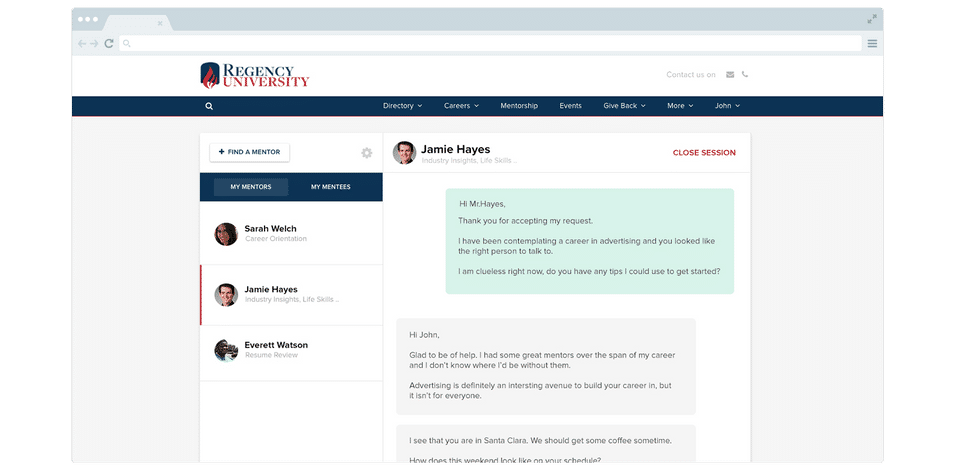Image resolution: width=960 pixels, height=474 pixels.
Task: Click the Career Orientation subtitle
Action: pos(276,239)
